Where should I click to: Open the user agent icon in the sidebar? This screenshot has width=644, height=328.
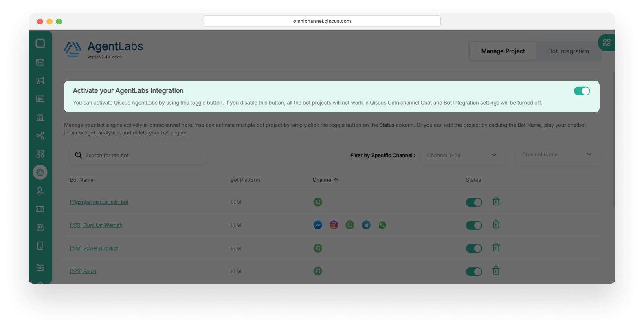coord(40,191)
